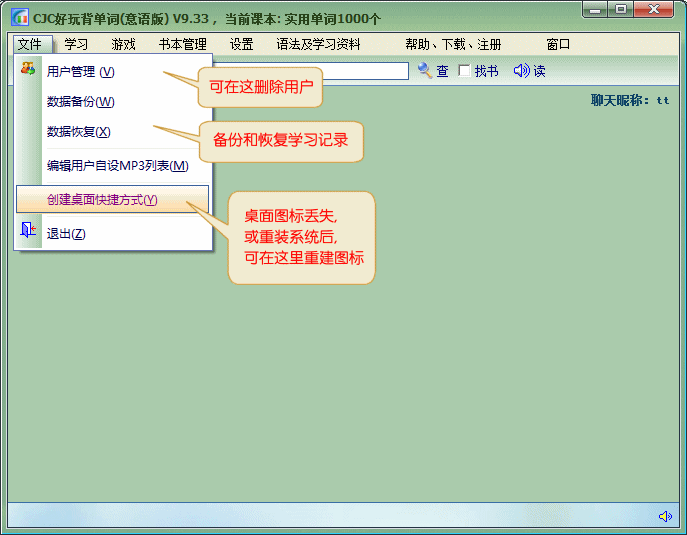Screen dimensions: 687x535
Task: Toggle the 找书 checkbox
Action: pyautogui.click(x=464, y=71)
